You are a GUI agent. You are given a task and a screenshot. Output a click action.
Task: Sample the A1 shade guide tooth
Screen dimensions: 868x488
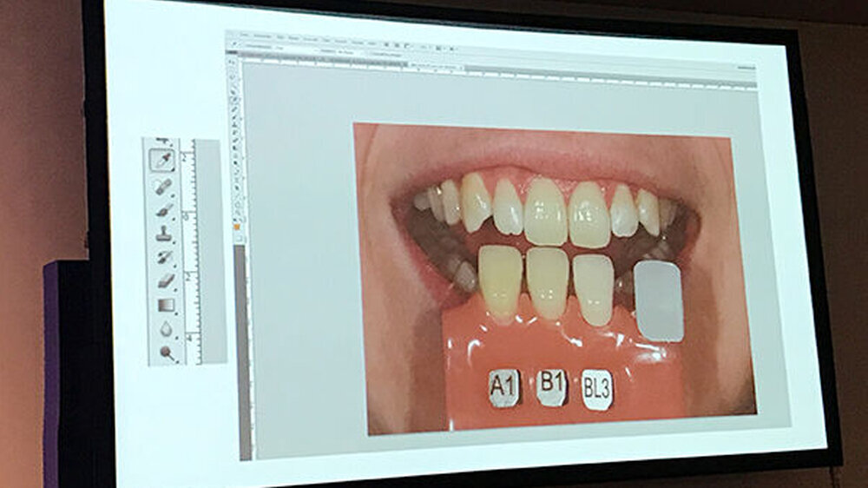[x=502, y=280]
